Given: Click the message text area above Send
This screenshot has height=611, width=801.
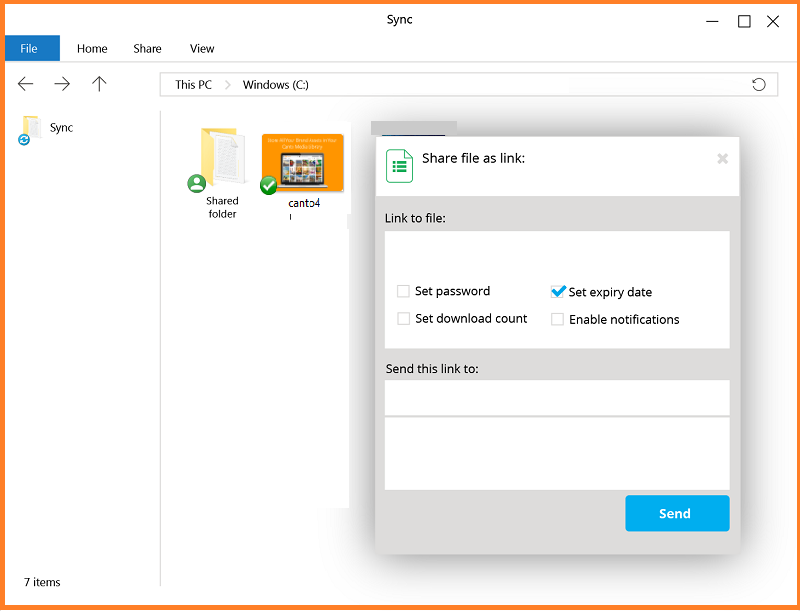Looking at the screenshot, I should click(557, 454).
